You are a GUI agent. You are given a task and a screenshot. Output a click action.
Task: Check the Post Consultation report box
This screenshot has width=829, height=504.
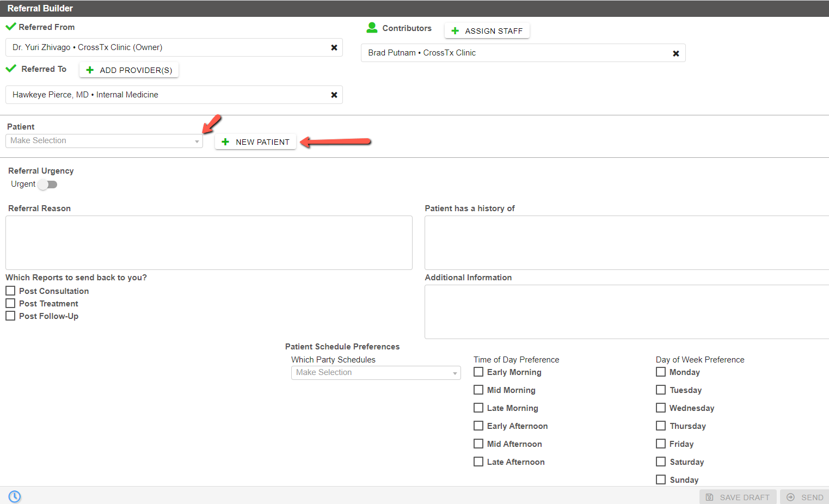tap(10, 291)
